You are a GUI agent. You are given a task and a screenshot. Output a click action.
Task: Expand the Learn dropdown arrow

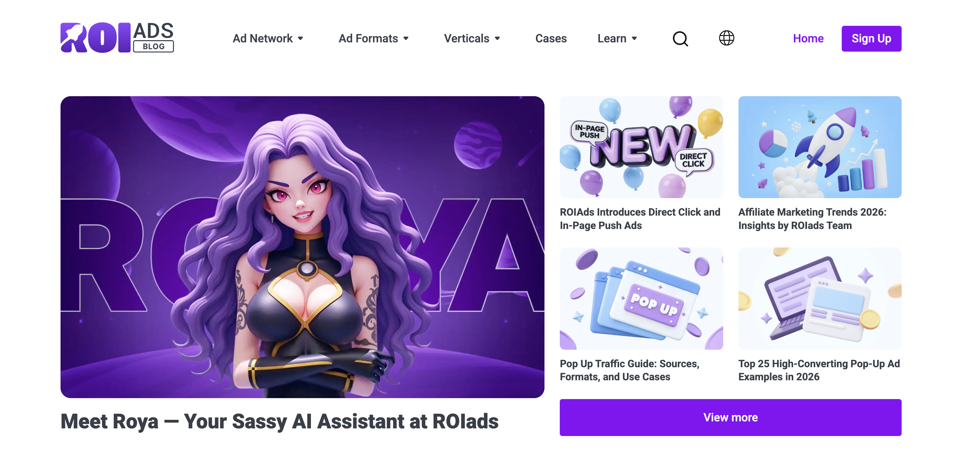tap(634, 39)
